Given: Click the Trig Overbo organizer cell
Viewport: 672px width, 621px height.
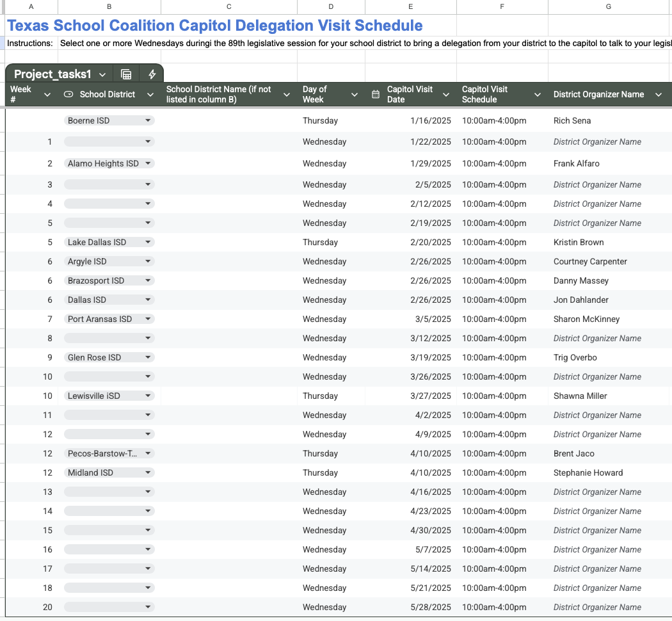Looking at the screenshot, I should coord(610,357).
